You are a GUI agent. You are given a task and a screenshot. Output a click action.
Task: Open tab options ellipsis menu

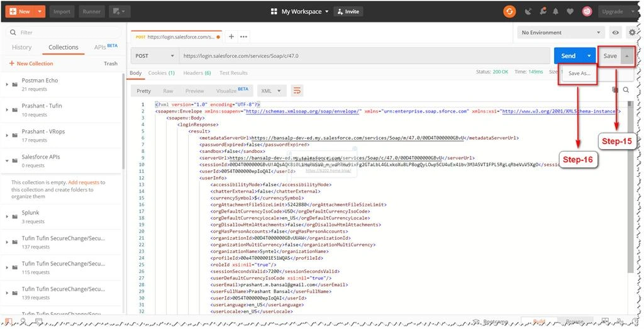tap(243, 36)
